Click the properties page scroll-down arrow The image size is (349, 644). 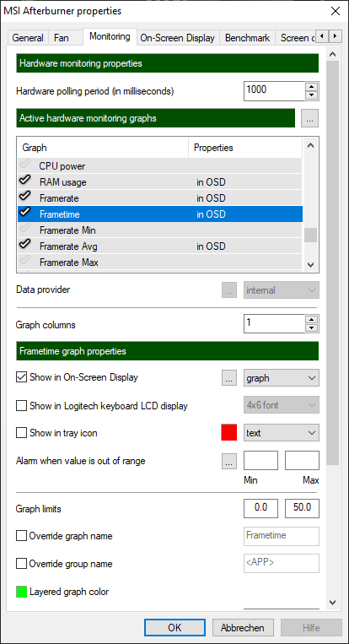point(333,603)
